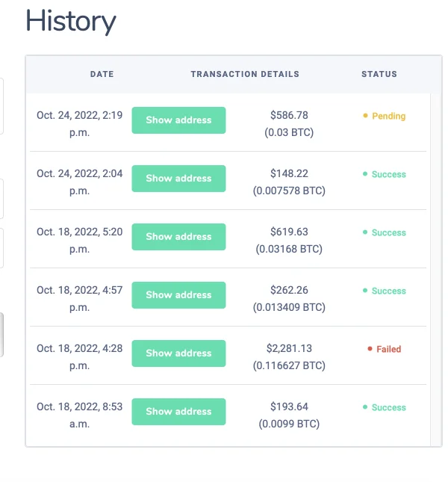This screenshot has height=482, width=448.
Task: Click the Failed status label
Action: click(x=389, y=349)
